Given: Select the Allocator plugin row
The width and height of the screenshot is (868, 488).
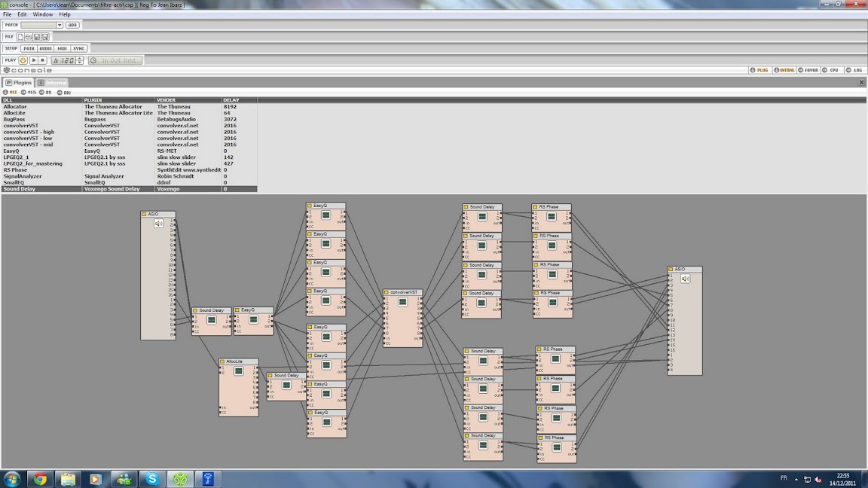Looking at the screenshot, I should click(x=130, y=107).
